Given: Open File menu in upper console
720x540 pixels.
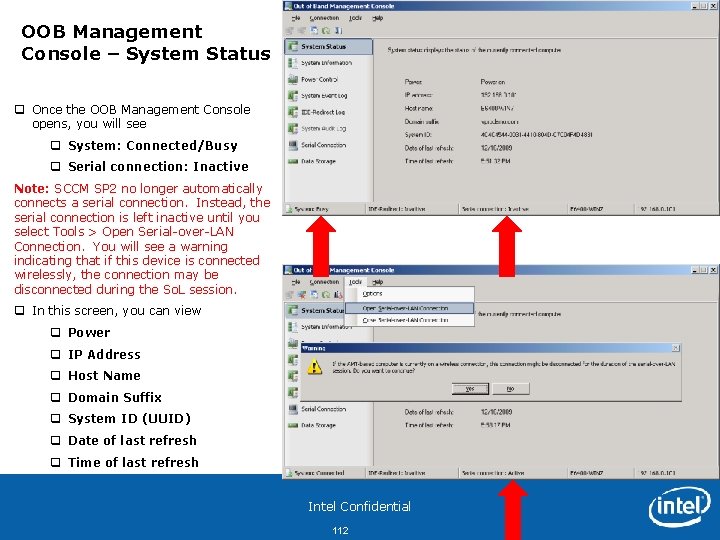Looking at the screenshot, I should (x=296, y=18).
